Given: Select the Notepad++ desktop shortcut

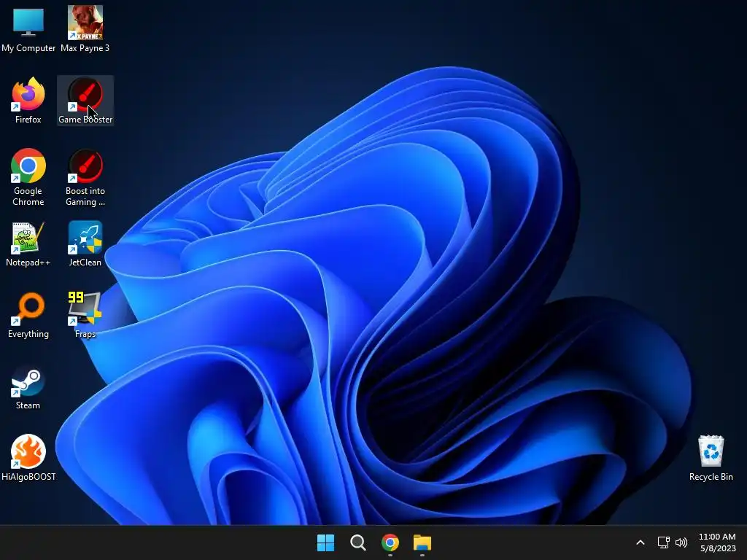Looking at the screenshot, I should (x=28, y=244).
